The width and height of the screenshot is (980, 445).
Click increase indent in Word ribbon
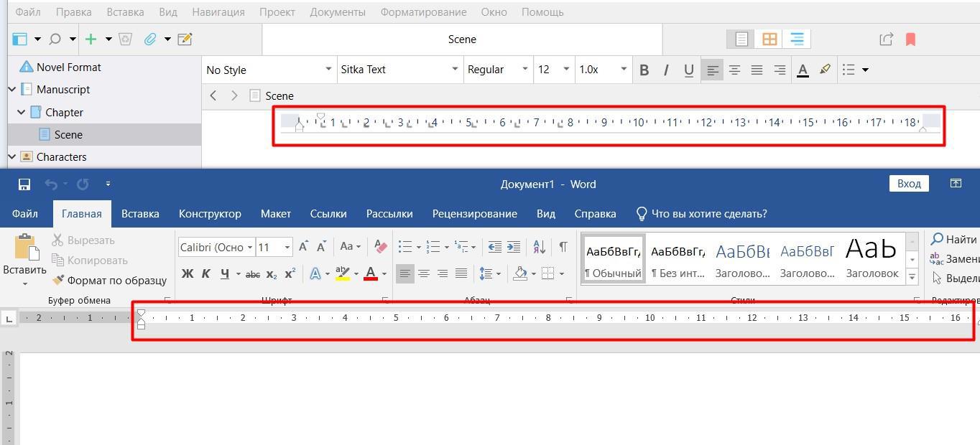(x=514, y=247)
